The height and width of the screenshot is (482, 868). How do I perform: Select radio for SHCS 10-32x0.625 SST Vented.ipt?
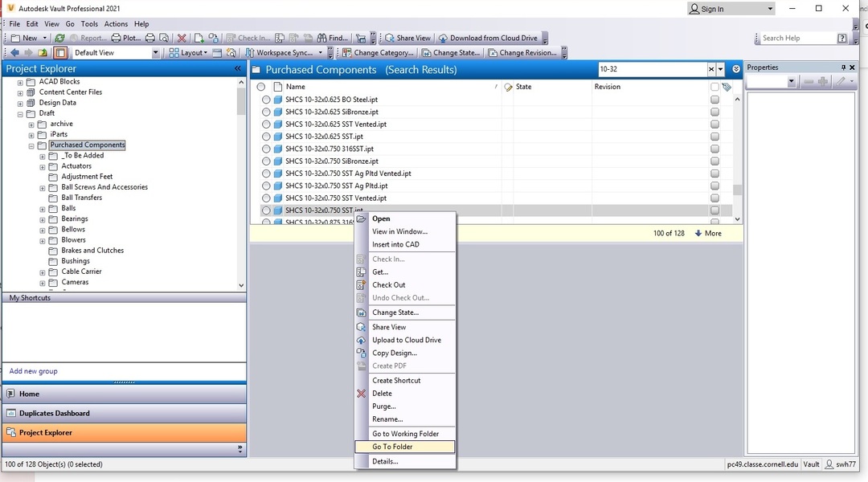click(x=266, y=125)
